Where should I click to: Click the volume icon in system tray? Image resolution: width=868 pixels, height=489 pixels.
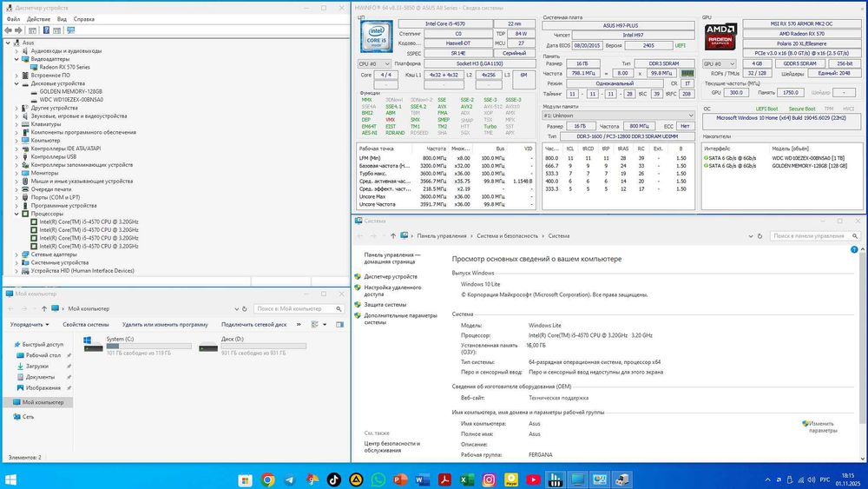click(x=812, y=479)
